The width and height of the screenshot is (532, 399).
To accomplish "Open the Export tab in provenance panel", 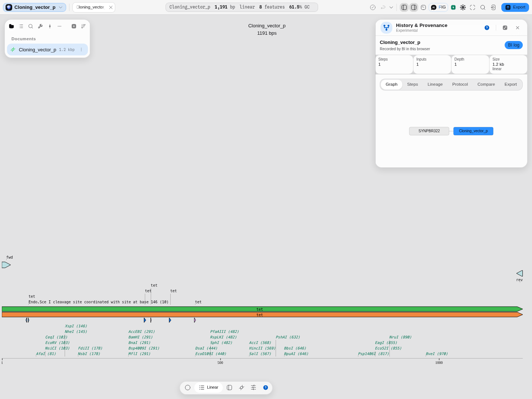I will pos(511,85).
